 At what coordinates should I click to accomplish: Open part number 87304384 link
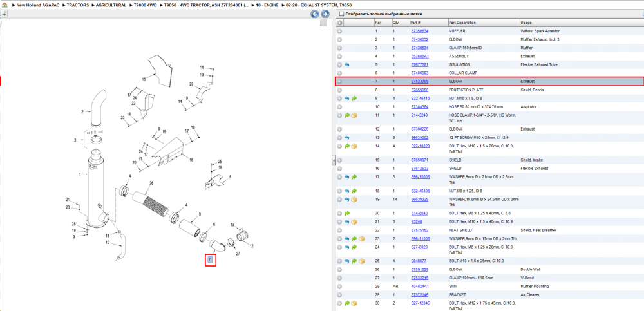click(x=420, y=107)
